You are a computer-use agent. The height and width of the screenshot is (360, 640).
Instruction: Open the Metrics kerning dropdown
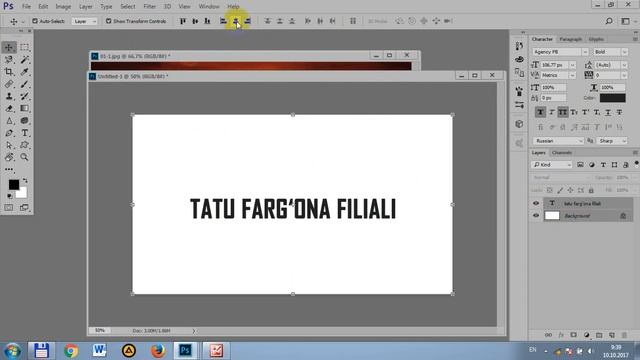click(572, 75)
